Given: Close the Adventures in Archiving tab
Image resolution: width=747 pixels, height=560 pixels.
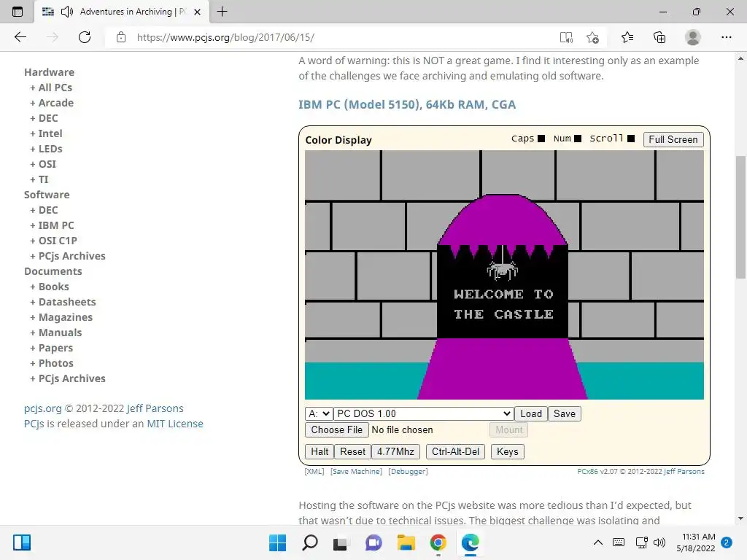Looking at the screenshot, I should point(197,12).
